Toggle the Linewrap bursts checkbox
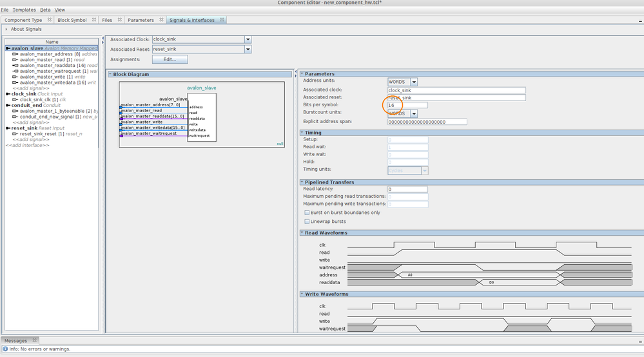Viewport: 644px width, 357px height. pos(306,221)
